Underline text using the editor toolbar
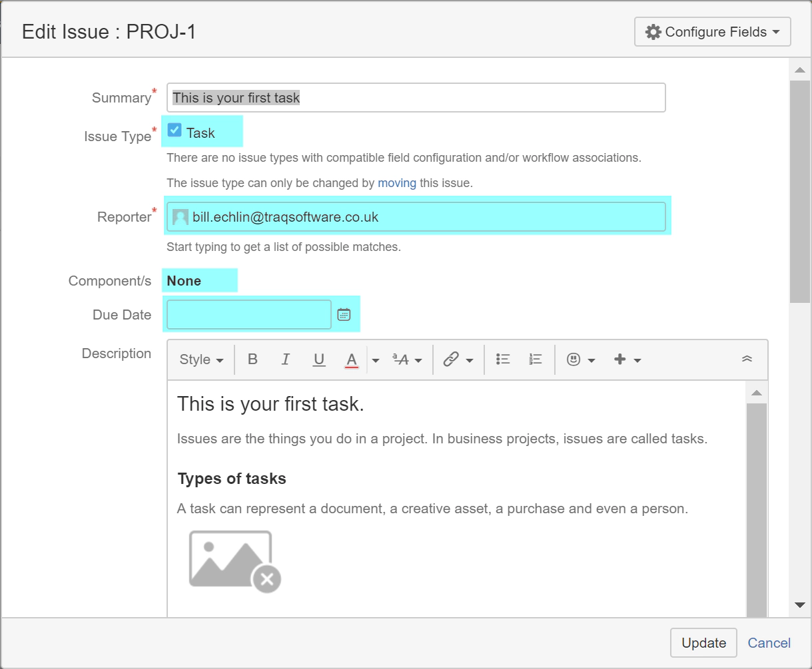 tap(318, 359)
